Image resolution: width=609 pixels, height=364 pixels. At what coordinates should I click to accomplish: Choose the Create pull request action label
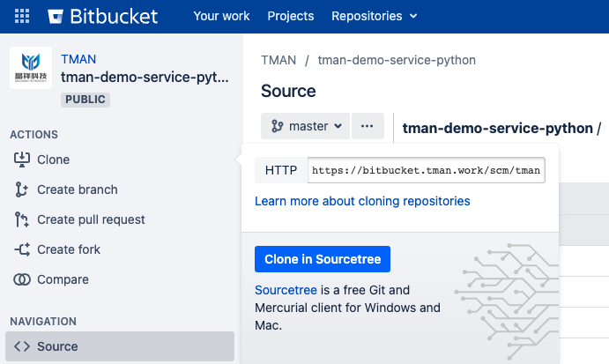[x=91, y=219]
